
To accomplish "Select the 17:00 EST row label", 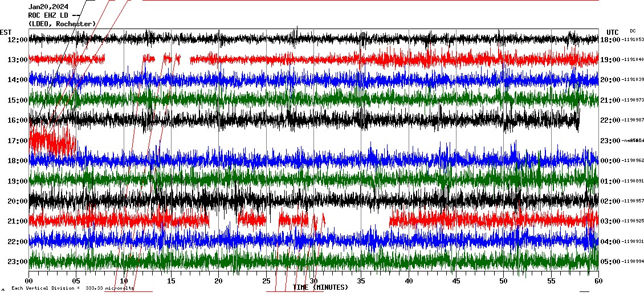I will 17,141.
